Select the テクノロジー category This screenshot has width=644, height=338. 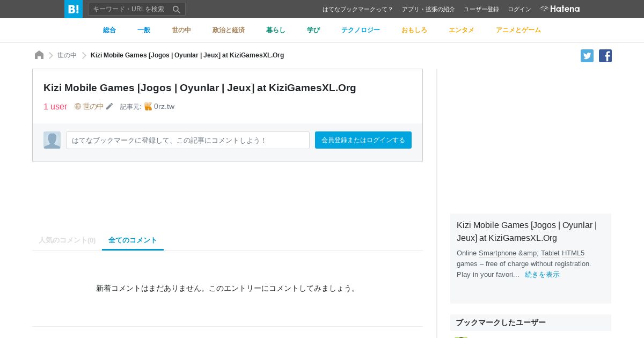[x=361, y=30]
